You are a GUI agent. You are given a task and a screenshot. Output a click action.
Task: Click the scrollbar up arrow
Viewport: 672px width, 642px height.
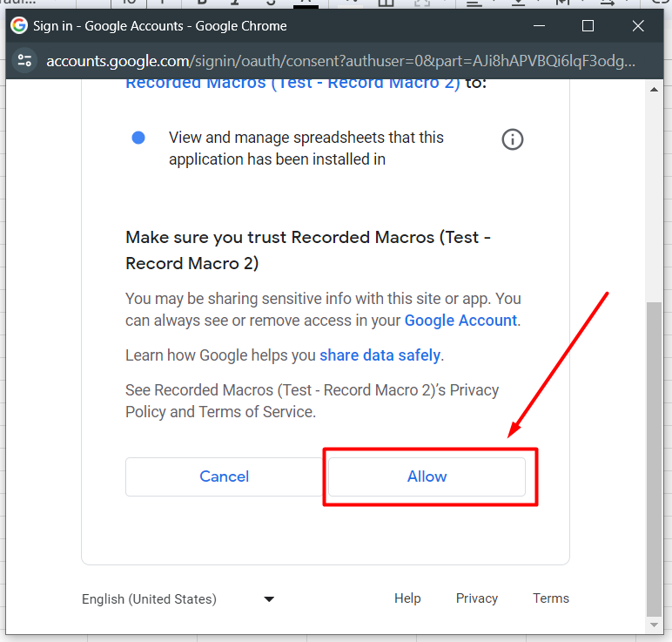click(654, 89)
